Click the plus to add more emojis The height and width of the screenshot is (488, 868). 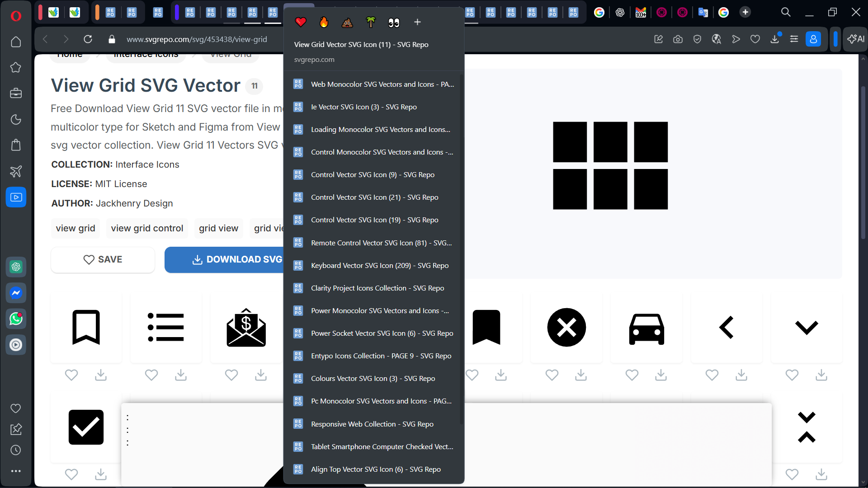click(x=417, y=22)
